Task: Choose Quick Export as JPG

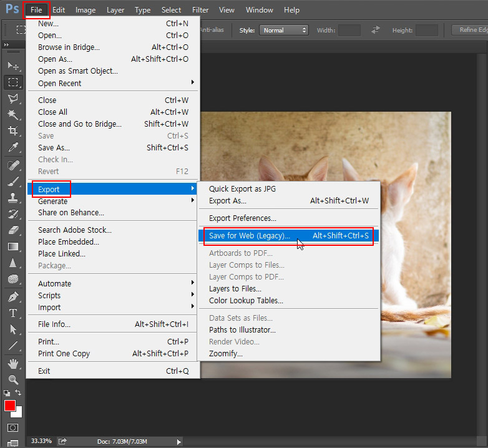Action: pyautogui.click(x=288, y=188)
